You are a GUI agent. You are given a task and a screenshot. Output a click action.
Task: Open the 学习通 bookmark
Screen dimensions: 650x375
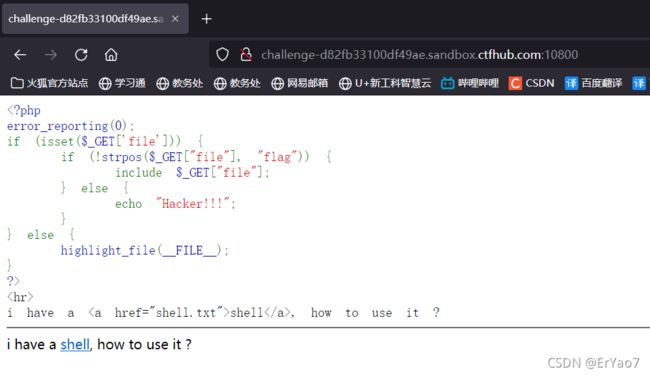coord(122,83)
